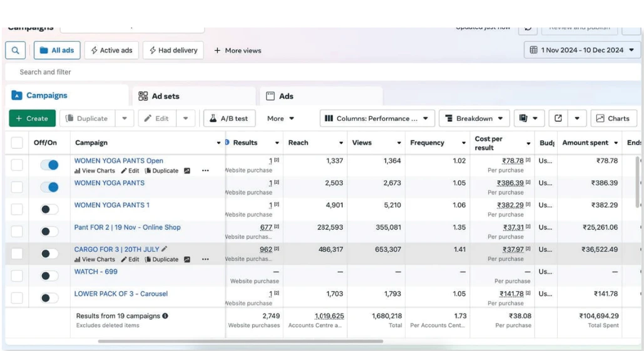Click the Duplicate toolbar button
Screen dimensions: 644x351
click(87, 118)
